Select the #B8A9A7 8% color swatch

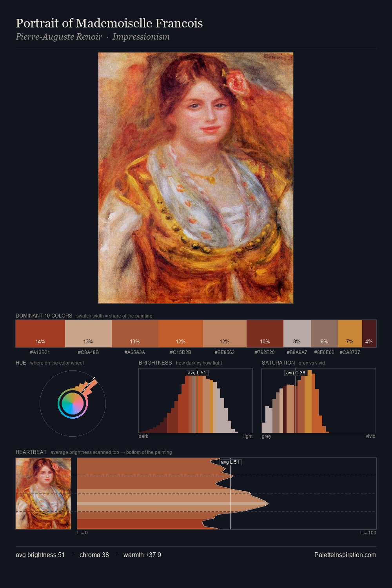[x=297, y=334]
